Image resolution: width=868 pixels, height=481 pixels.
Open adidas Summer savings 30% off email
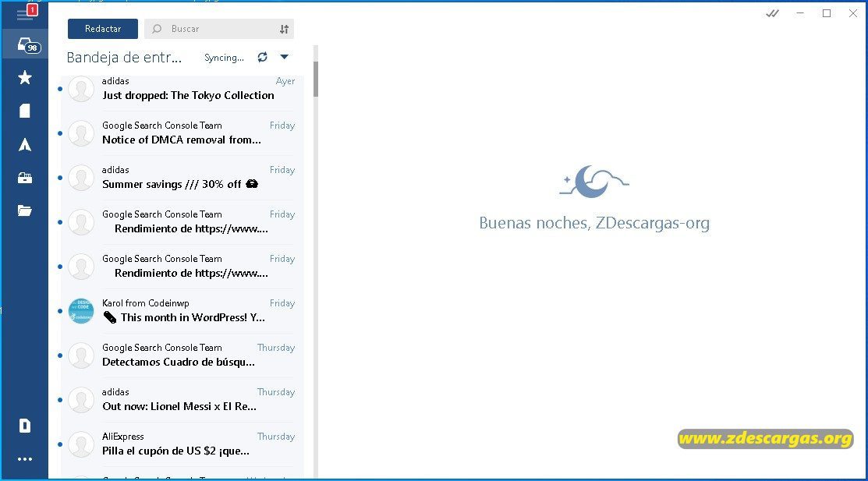click(182, 177)
